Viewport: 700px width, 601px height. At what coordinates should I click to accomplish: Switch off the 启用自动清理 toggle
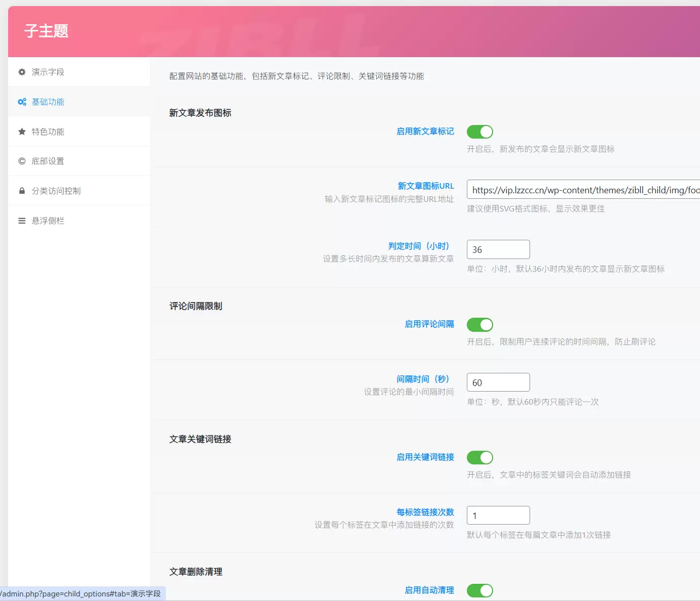pyautogui.click(x=479, y=590)
